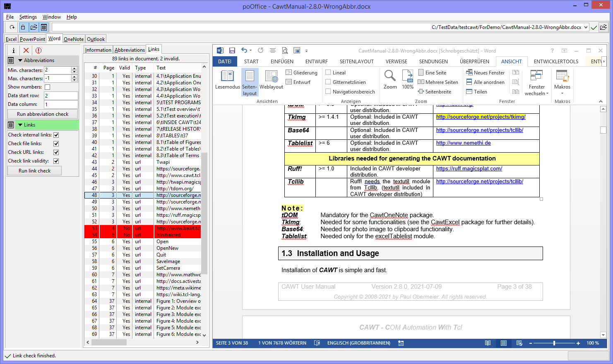
Task: Open the EINFÜGEN ribbon tab
Action: 282,61
